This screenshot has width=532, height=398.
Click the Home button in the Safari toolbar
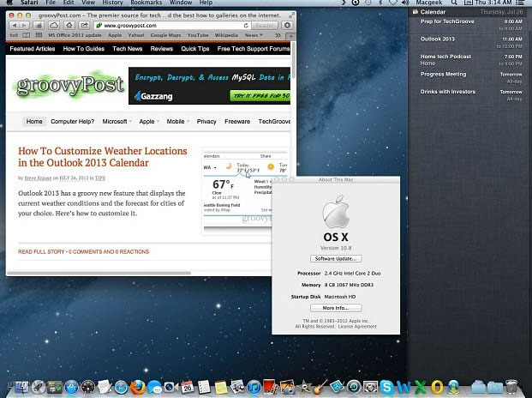(x=69, y=26)
